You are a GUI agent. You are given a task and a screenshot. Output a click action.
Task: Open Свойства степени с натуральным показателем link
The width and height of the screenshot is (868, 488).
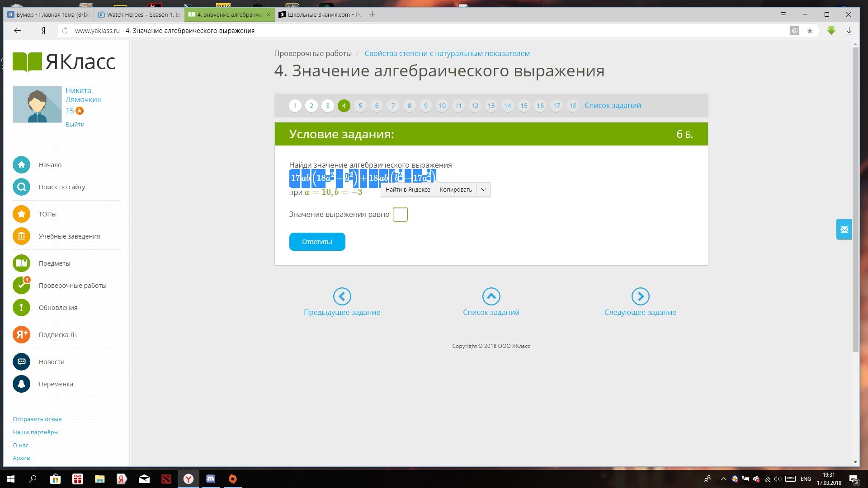[447, 53]
